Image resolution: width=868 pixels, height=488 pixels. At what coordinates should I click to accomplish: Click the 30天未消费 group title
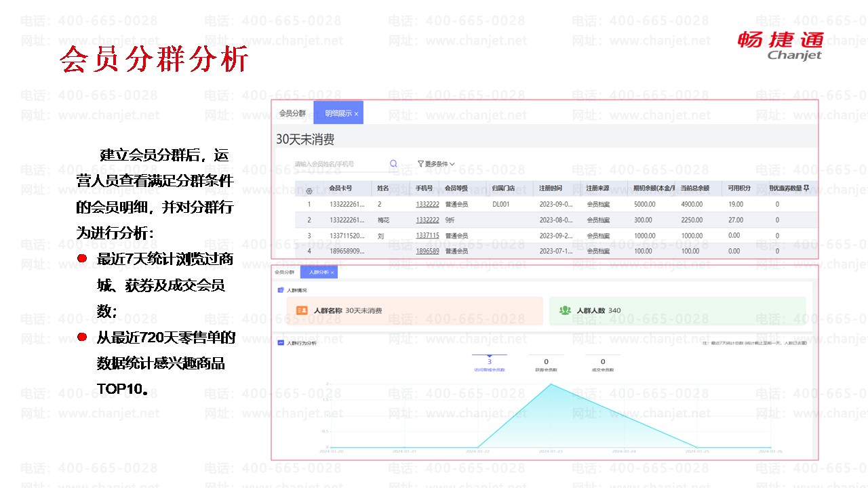tap(305, 140)
